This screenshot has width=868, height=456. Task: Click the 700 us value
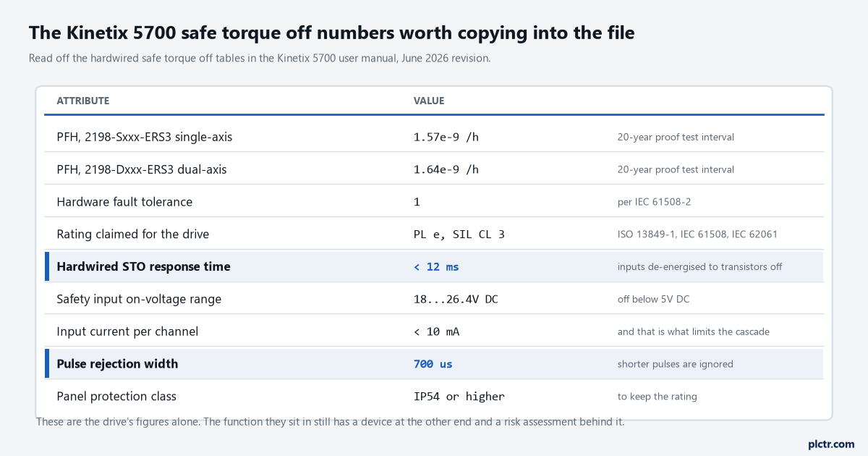433,364
